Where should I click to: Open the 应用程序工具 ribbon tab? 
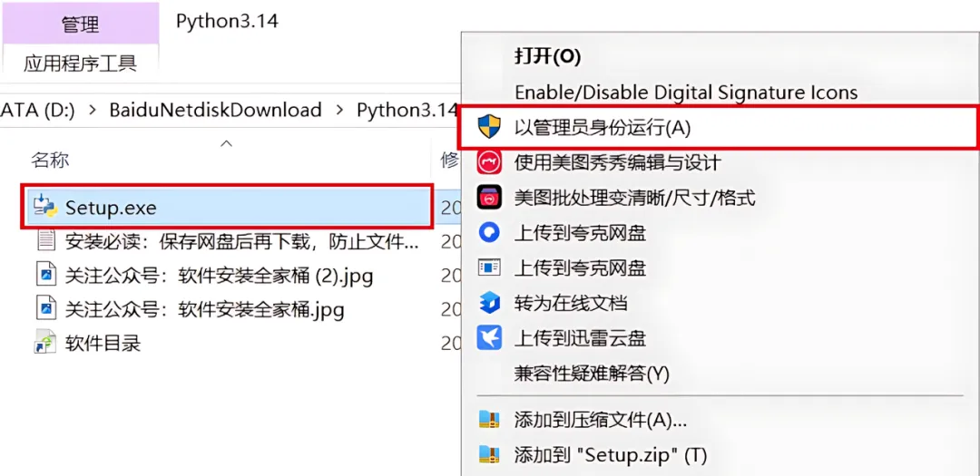click(80, 63)
